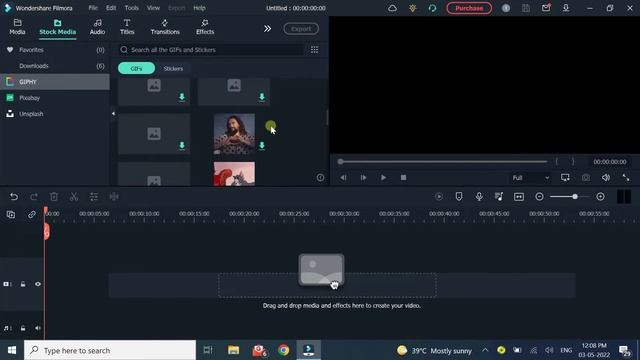Expand more tabs with double-chevron
The height and width of the screenshot is (360, 640).
(267, 29)
